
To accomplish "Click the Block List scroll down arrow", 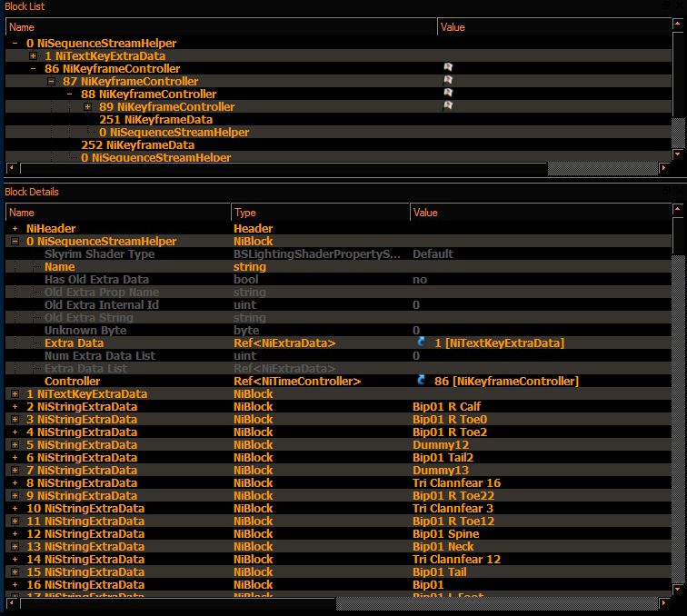I will (x=677, y=154).
